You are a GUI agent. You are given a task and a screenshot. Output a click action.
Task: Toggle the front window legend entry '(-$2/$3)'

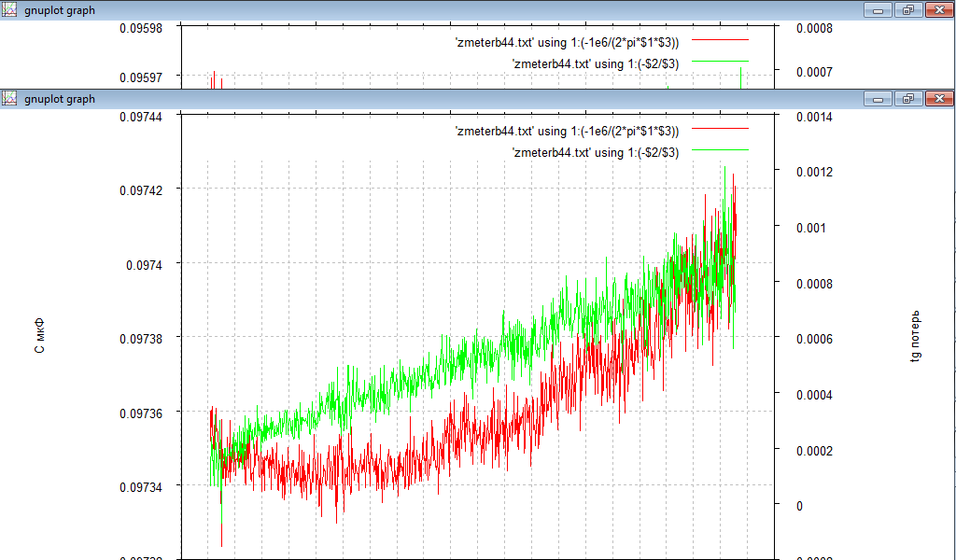pos(596,152)
